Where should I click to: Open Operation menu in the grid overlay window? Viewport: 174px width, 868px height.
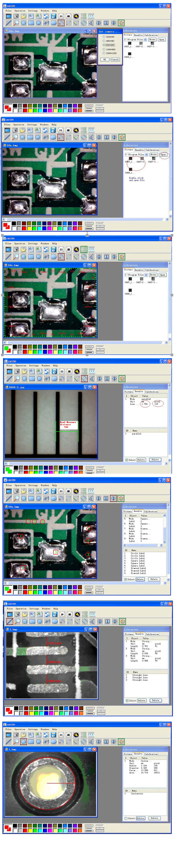point(20,243)
